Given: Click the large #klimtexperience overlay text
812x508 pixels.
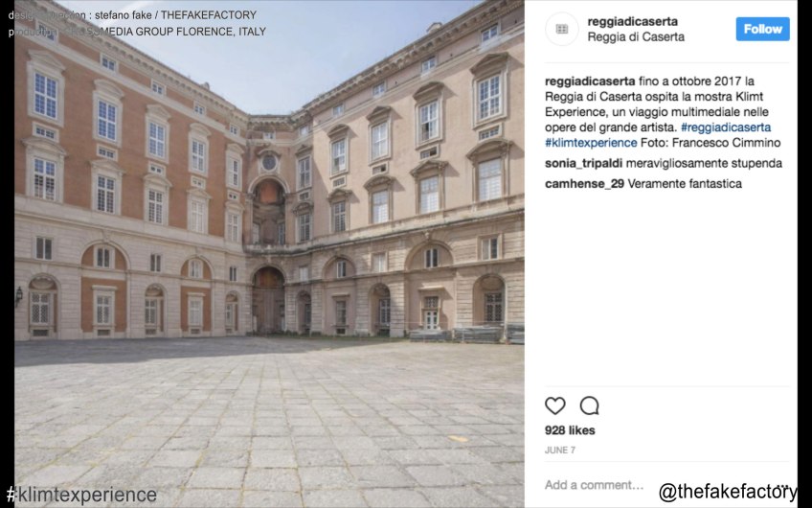Looking at the screenshot, I should [x=81, y=495].
